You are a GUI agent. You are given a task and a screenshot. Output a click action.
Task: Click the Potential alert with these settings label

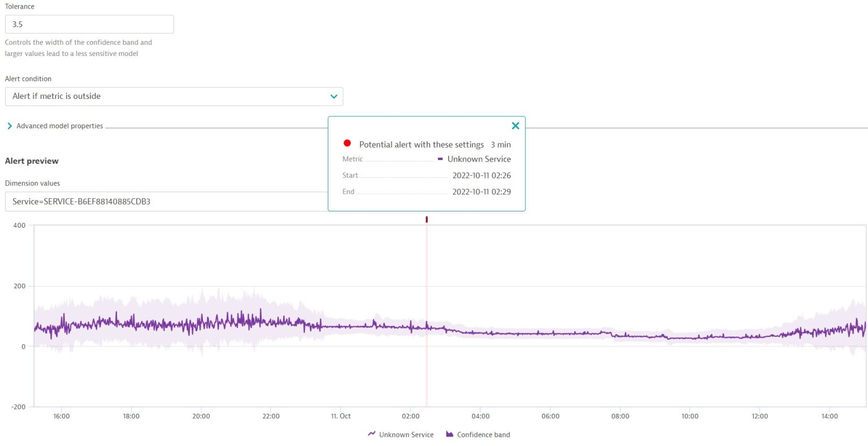click(x=420, y=144)
